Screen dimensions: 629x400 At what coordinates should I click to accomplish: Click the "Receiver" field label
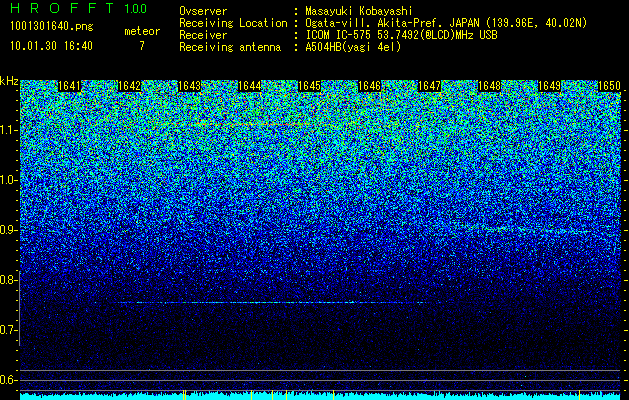(x=203, y=35)
